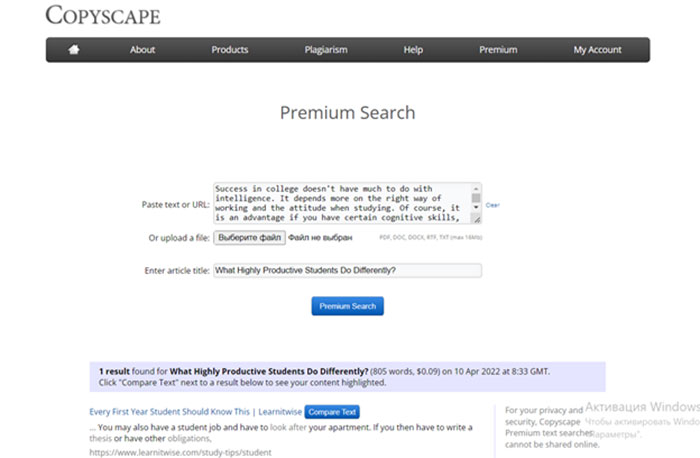Click the home icon in navigation bar
This screenshot has height=458, width=700.
click(74, 50)
